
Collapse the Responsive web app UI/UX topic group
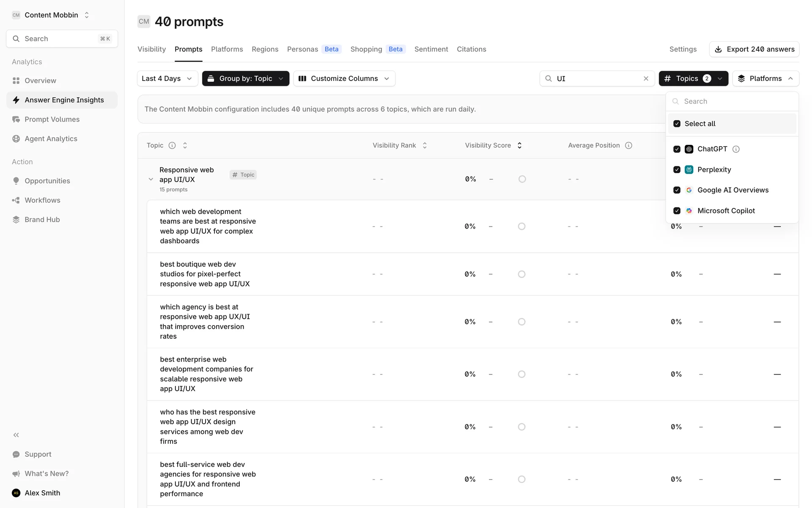[x=151, y=179]
